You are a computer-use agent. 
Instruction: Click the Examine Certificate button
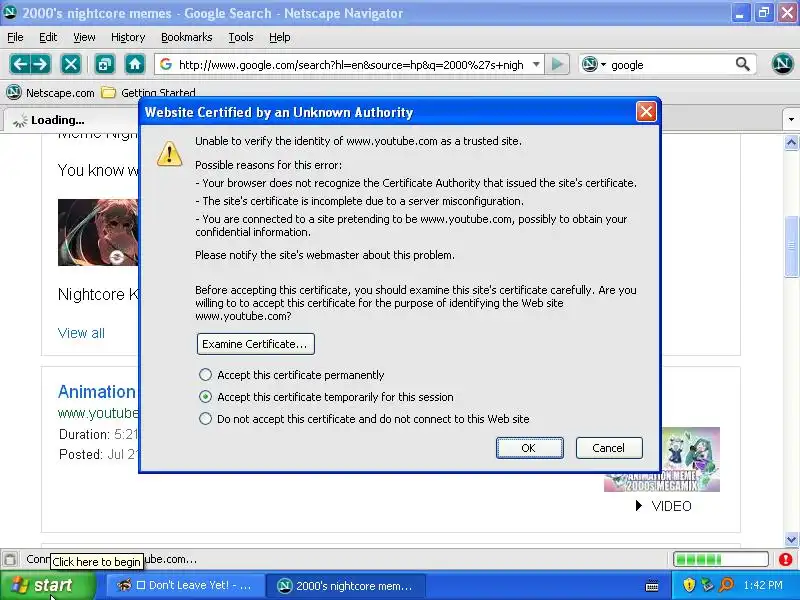coord(256,344)
